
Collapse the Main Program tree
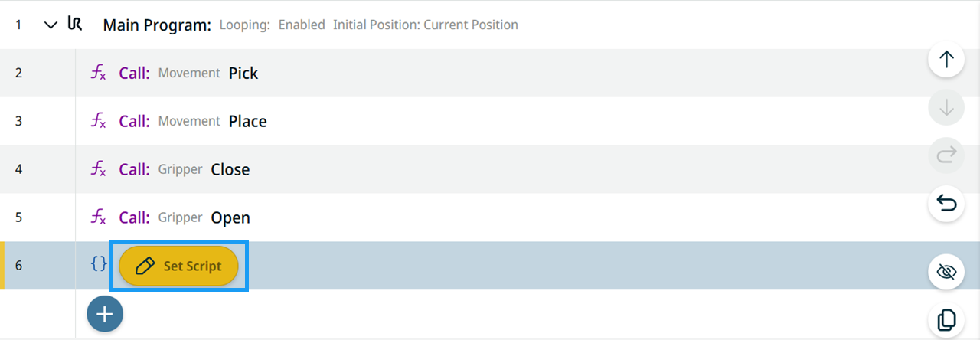[x=51, y=25]
